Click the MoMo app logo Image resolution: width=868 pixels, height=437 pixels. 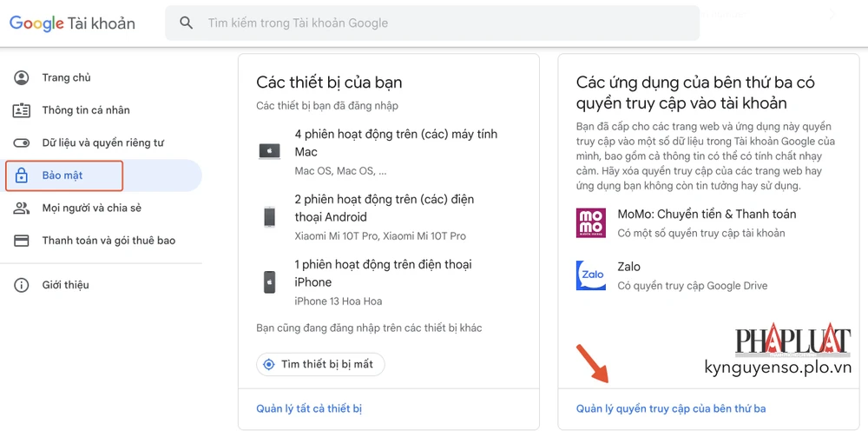tap(591, 222)
